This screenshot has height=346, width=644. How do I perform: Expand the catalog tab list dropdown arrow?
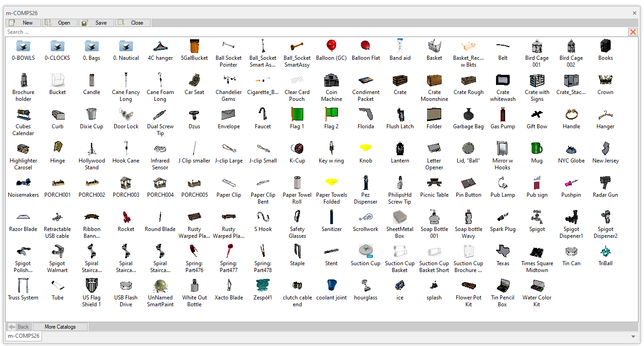coord(633,336)
